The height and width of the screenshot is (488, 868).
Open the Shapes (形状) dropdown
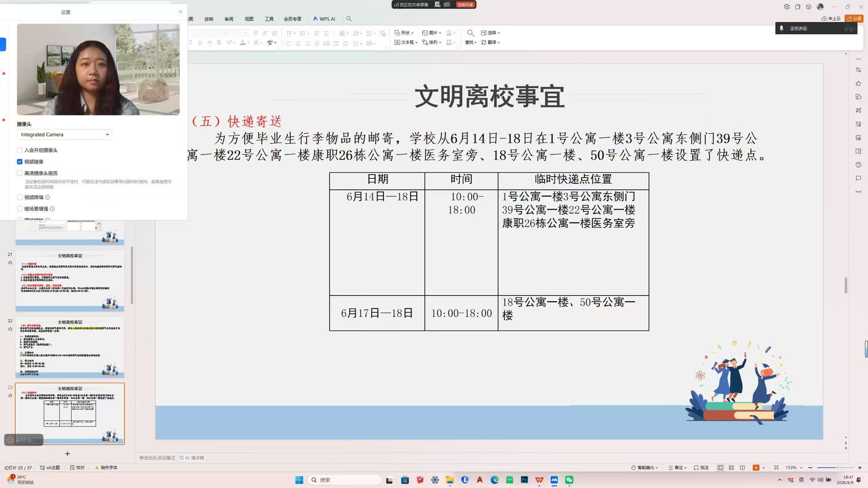404,33
